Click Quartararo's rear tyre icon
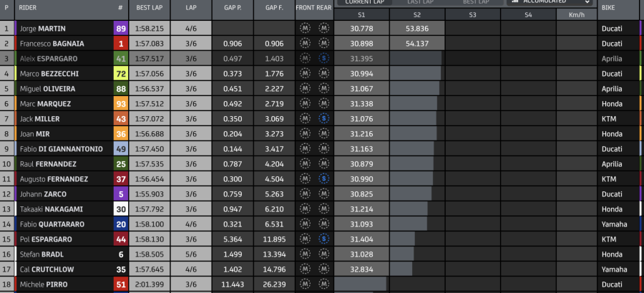644x293 pixels. (x=323, y=224)
